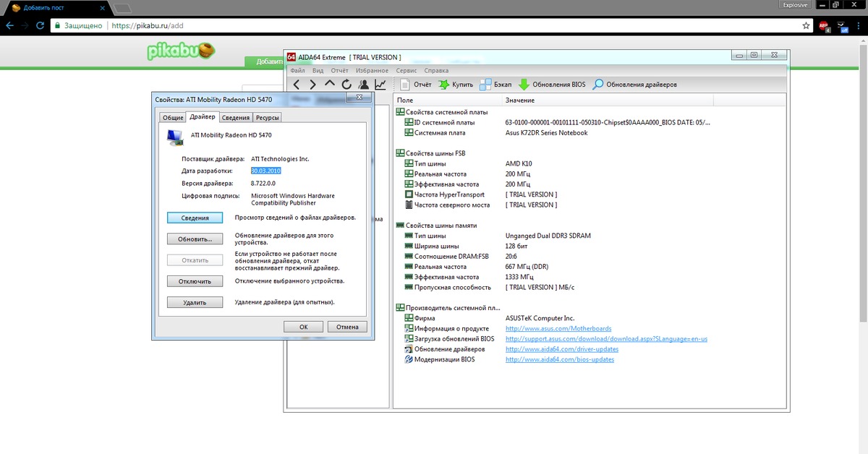
Task: Select the ID системной платы row
Action: tap(439, 122)
